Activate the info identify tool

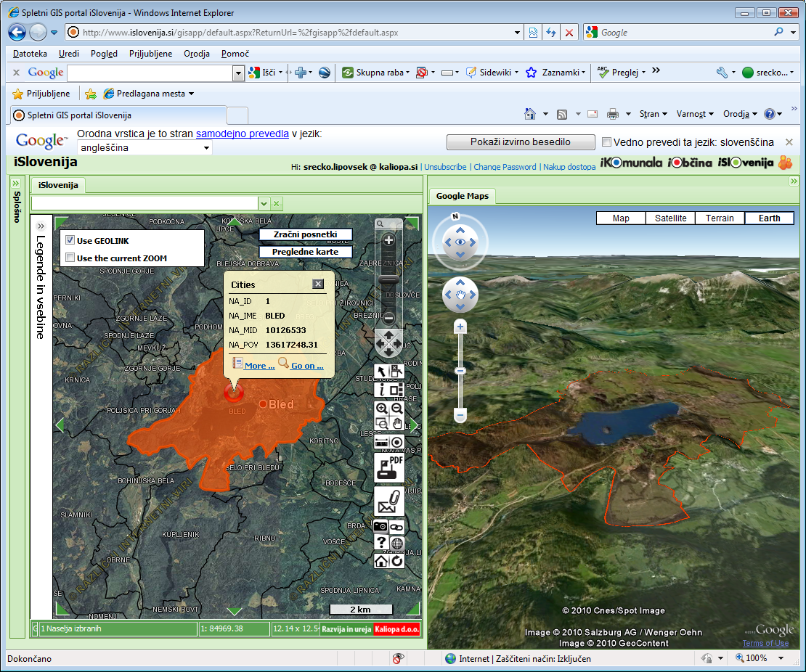coord(381,390)
